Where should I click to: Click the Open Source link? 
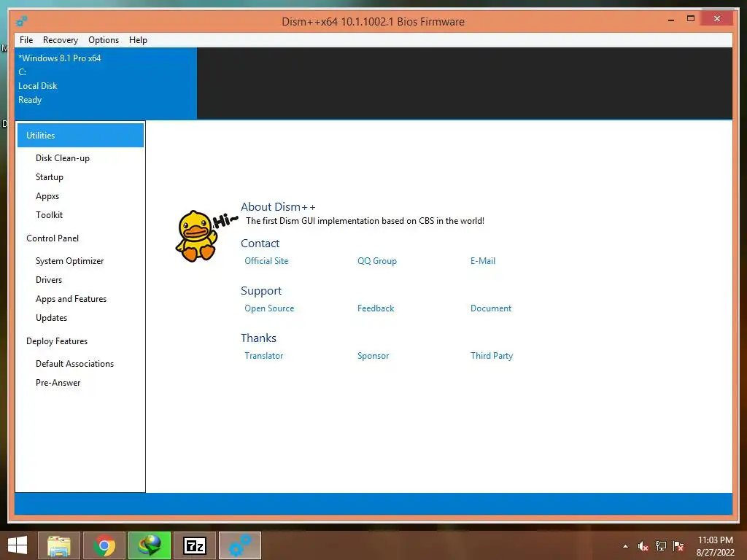pyautogui.click(x=269, y=308)
